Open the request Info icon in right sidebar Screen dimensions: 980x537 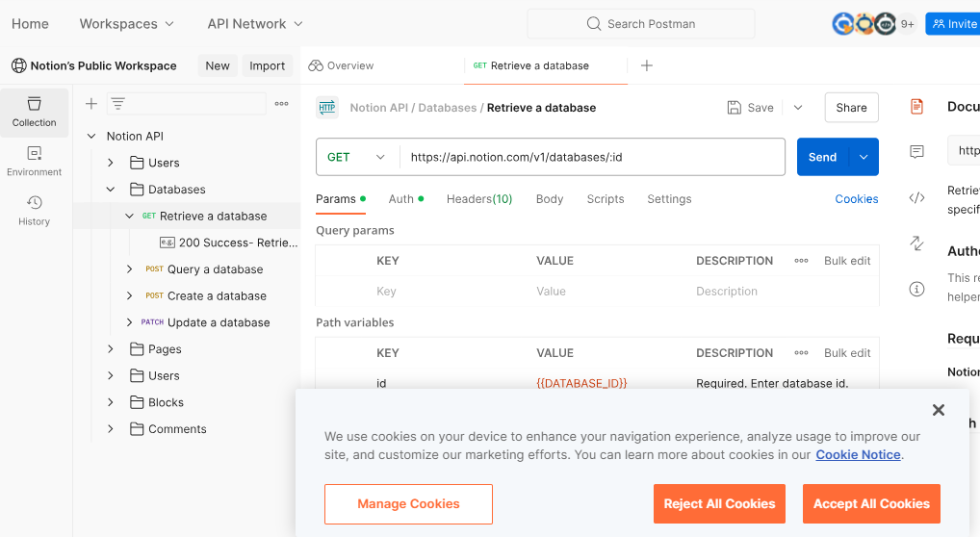pyautogui.click(x=916, y=289)
